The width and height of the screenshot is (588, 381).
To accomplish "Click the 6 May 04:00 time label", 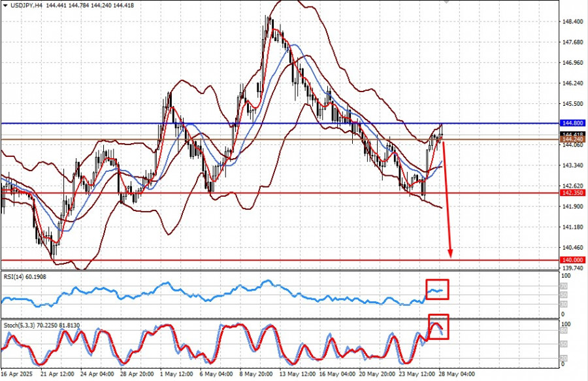I will tap(216, 374).
